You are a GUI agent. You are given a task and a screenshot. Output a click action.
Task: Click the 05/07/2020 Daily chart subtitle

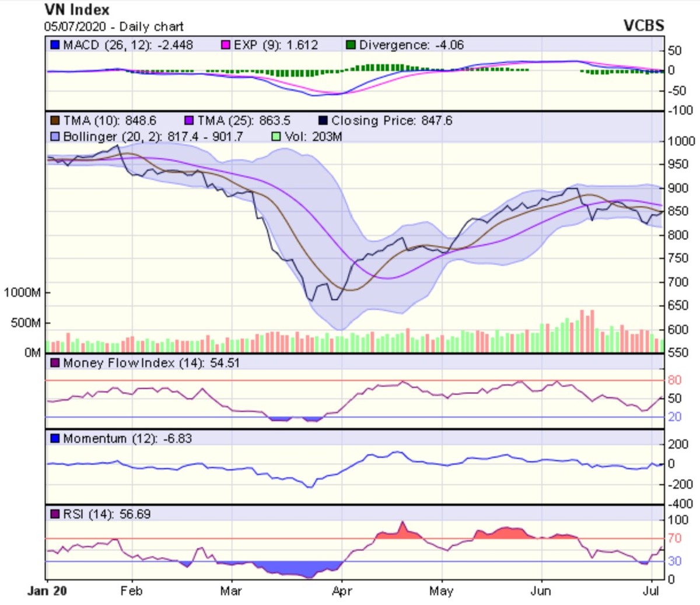click(x=114, y=27)
